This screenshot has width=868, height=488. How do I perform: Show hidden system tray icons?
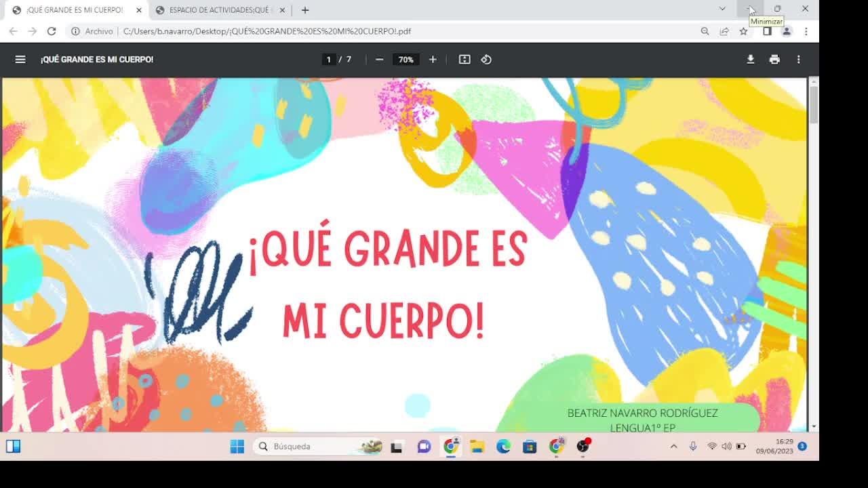point(673,447)
